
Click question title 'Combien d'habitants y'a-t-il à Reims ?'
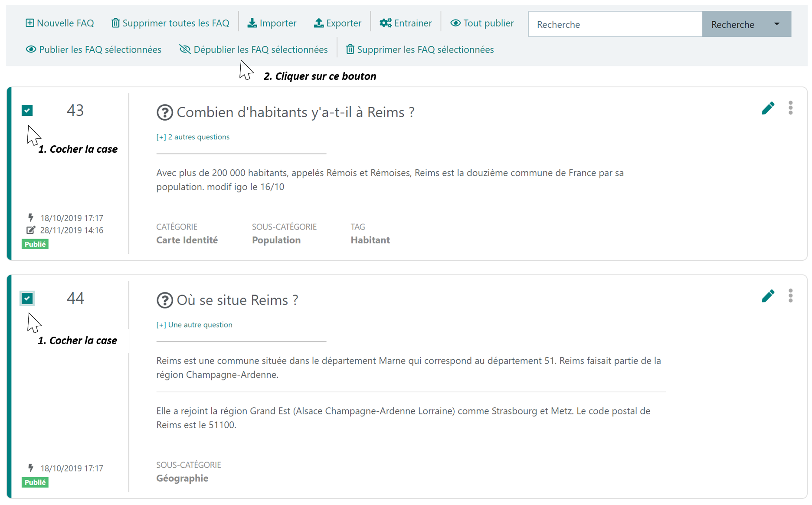pos(295,112)
